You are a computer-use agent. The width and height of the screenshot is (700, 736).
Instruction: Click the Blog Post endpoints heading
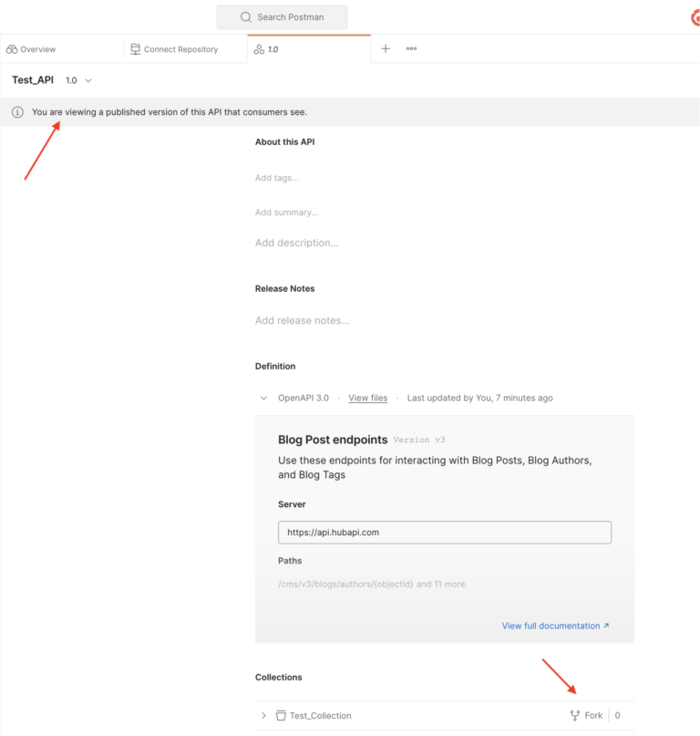(x=333, y=440)
